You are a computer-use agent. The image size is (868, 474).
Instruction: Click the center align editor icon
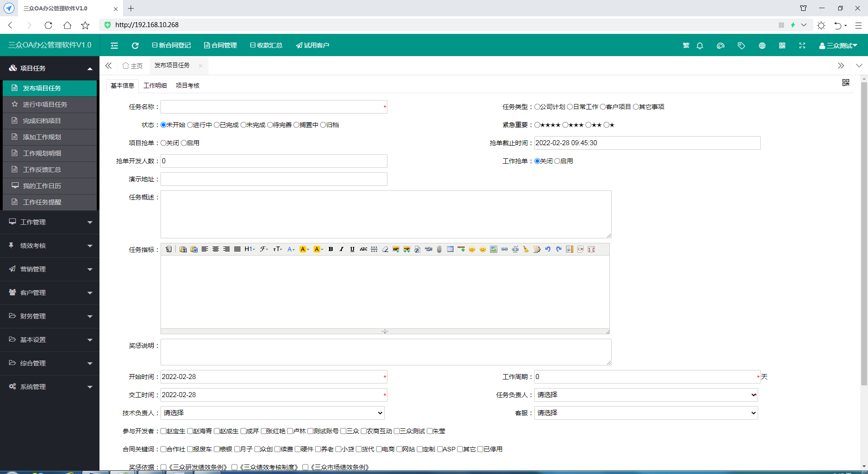(x=216, y=249)
